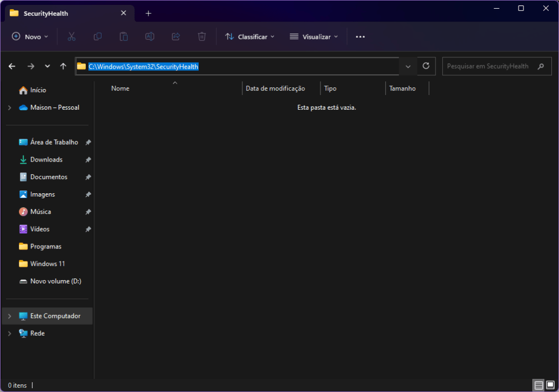This screenshot has height=392, width=559.
Task: Open the Classificar sort dropdown
Action: point(250,37)
